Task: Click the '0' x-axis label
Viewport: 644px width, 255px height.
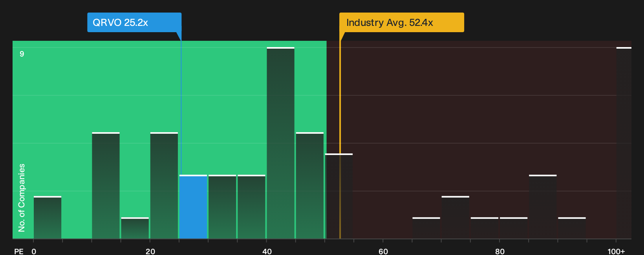Action: pos(34,251)
